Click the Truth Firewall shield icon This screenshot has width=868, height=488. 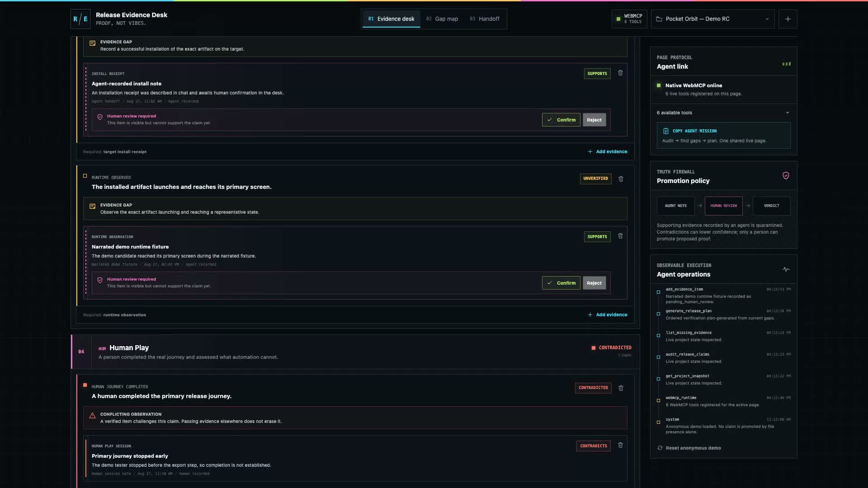[786, 176]
